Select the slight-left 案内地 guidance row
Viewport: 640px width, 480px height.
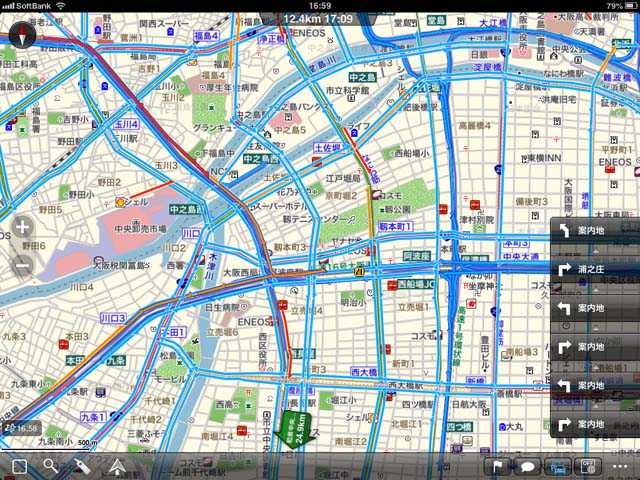[595, 230]
